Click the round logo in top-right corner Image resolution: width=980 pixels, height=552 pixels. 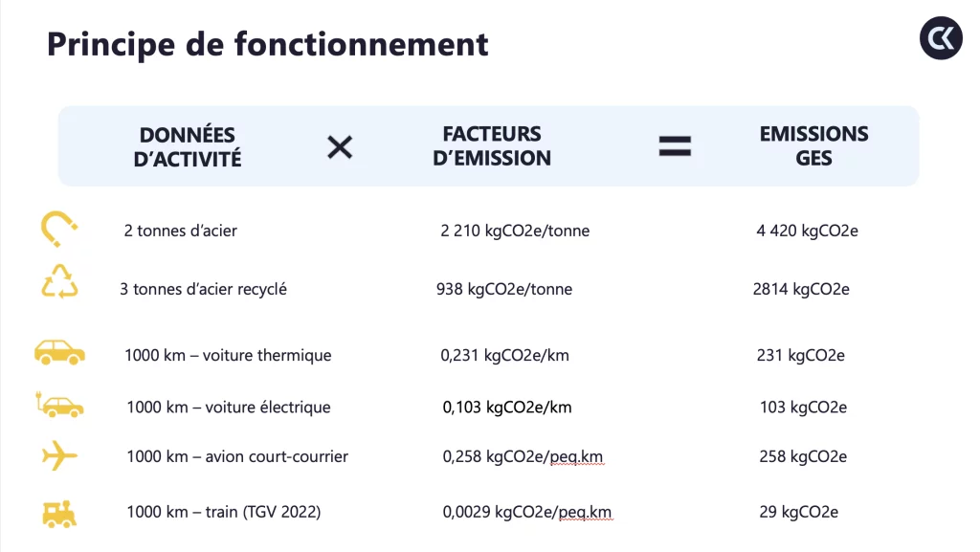[x=941, y=39]
